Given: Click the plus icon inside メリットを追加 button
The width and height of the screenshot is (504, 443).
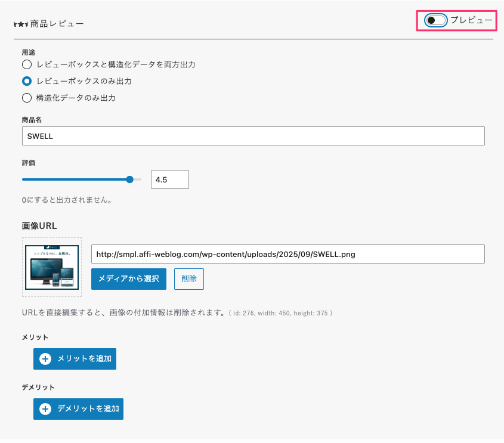Looking at the screenshot, I should point(44,359).
